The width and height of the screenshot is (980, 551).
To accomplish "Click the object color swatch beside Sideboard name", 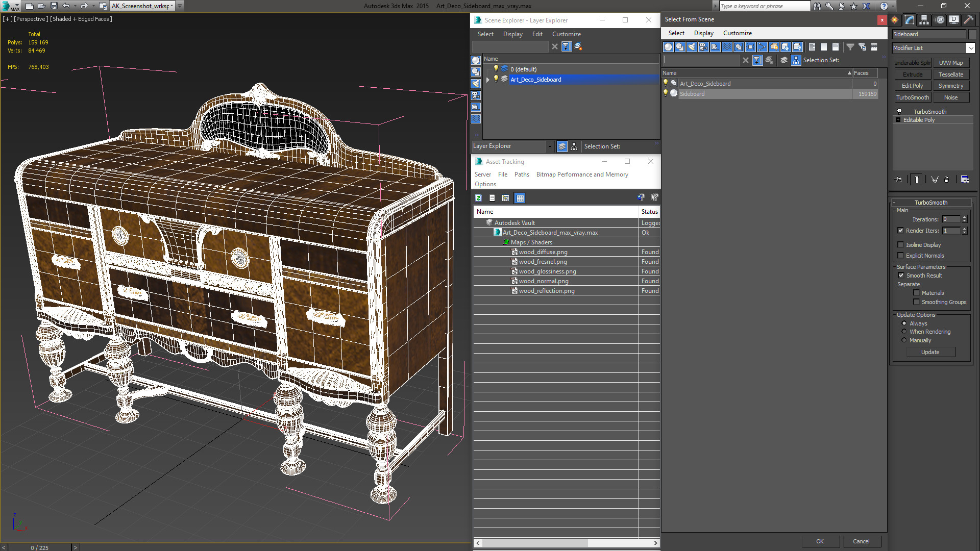I will click(x=972, y=34).
